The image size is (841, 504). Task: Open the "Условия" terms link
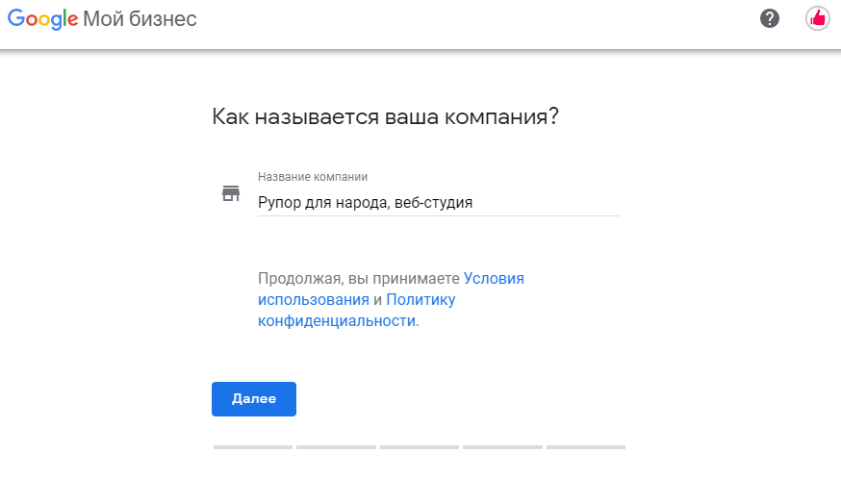pyautogui.click(x=494, y=278)
